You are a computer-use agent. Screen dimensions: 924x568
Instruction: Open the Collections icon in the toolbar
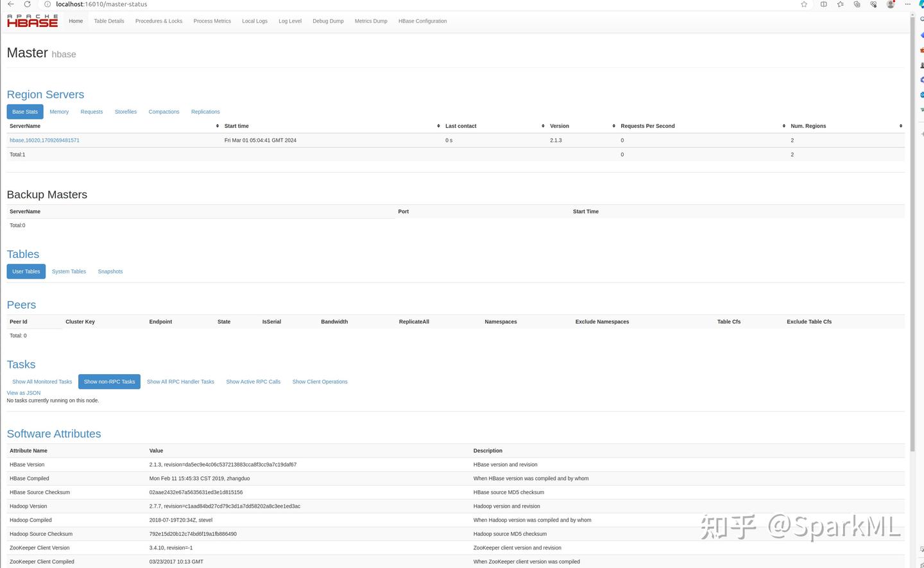click(x=857, y=4)
